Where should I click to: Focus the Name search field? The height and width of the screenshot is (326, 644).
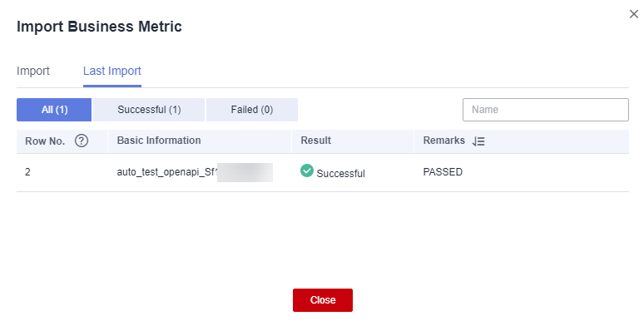(546, 110)
